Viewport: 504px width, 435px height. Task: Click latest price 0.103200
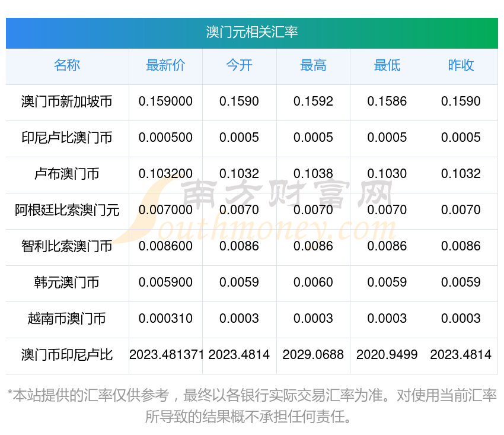[x=165, y=174]
